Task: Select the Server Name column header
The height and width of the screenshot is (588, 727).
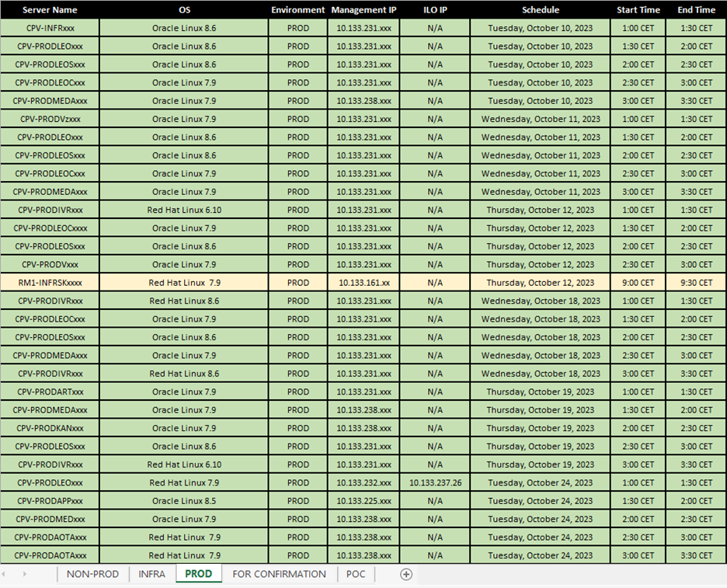Action: (x=50, y=10)
